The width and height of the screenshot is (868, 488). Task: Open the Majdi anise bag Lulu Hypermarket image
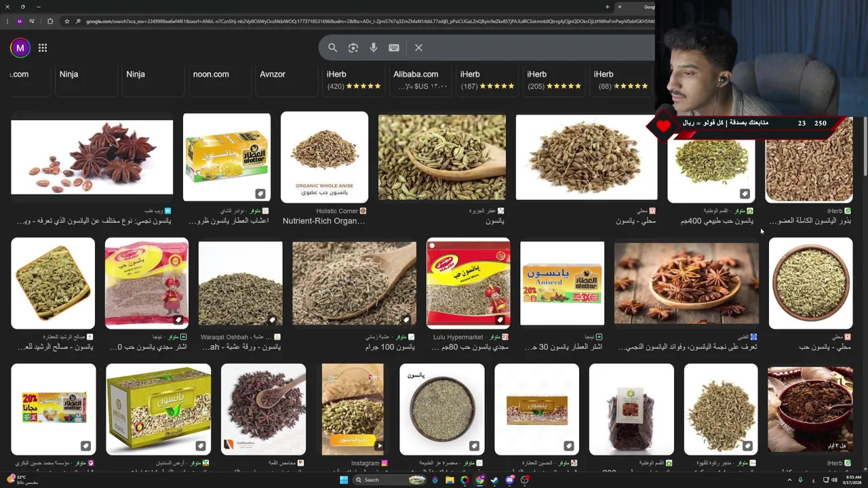[468, 283]
